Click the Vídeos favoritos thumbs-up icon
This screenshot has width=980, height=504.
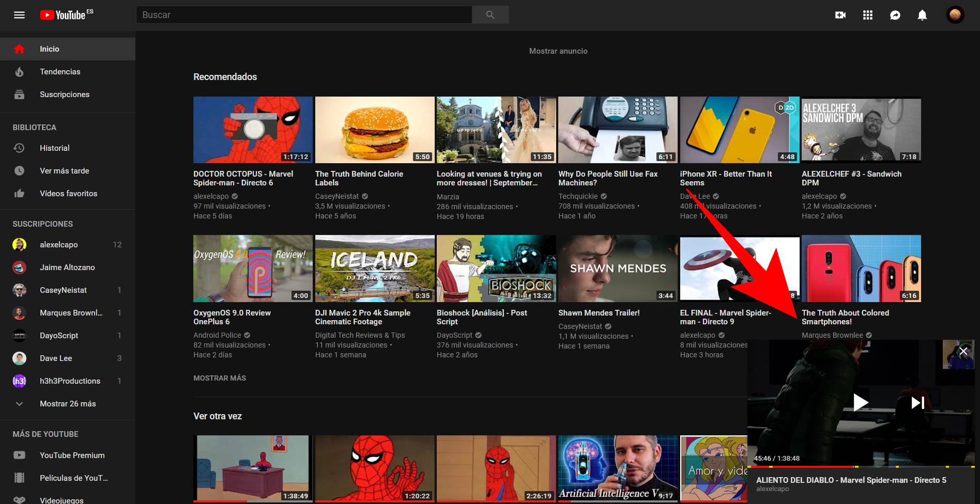click(x=19, y=194)
